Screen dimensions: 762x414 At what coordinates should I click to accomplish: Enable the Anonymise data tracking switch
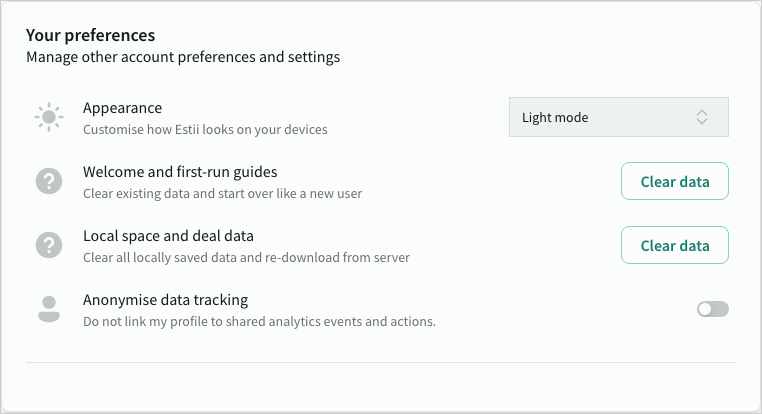[712, 309]
